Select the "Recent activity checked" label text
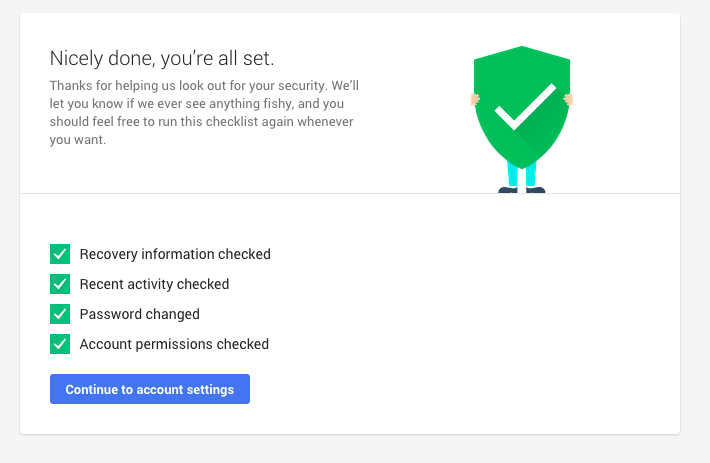This screenshot has width=710, height=463. click(154, 284)
